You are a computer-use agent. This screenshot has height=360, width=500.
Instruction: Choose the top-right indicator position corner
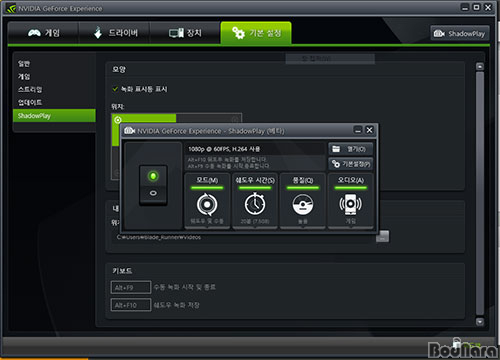coord(235,119)
